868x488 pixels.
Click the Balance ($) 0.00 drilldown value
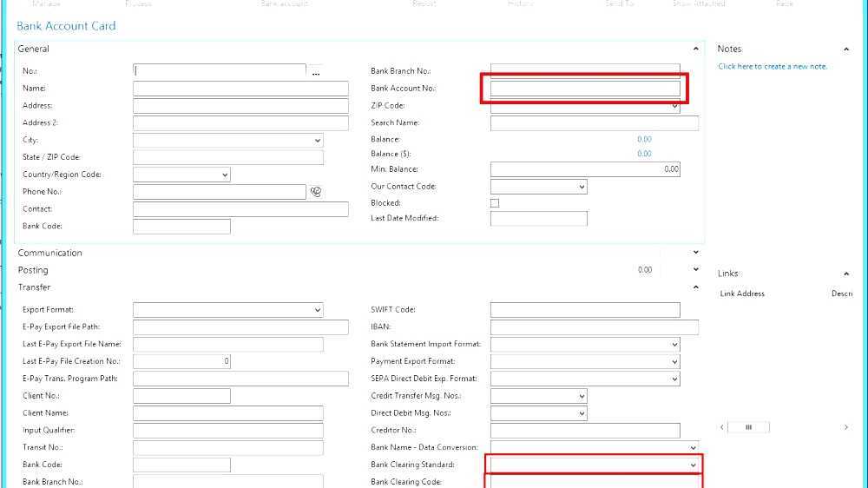click(644, 154)
